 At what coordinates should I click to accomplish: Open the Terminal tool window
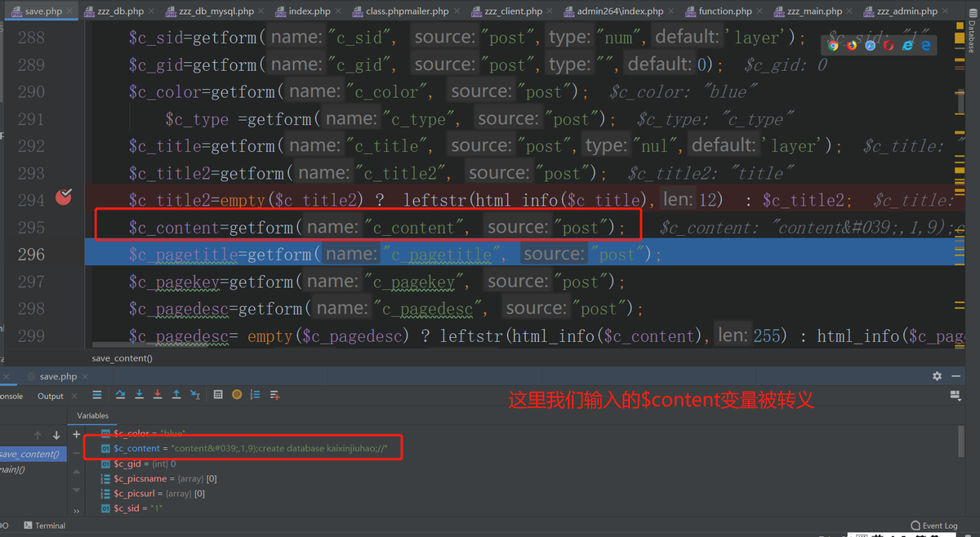coord(44,526)
